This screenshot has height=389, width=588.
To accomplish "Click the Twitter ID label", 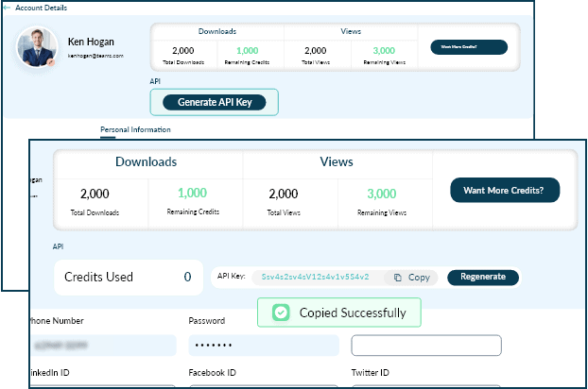I will point(371,373).
